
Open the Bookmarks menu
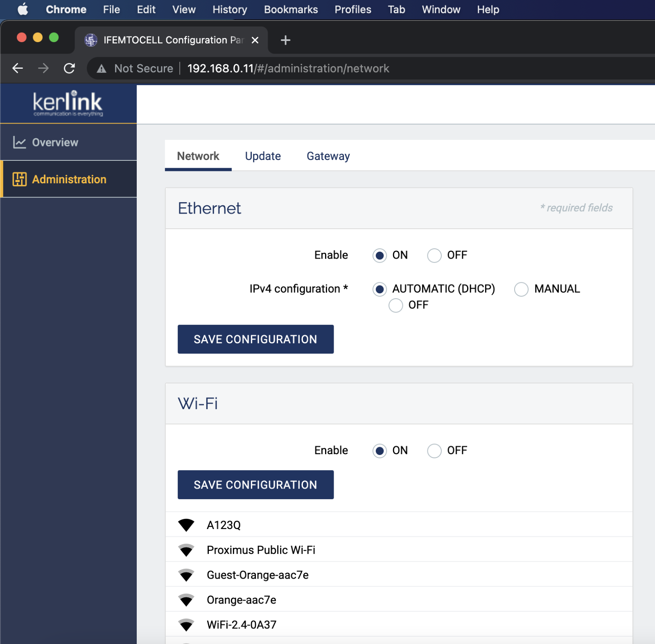291,9
